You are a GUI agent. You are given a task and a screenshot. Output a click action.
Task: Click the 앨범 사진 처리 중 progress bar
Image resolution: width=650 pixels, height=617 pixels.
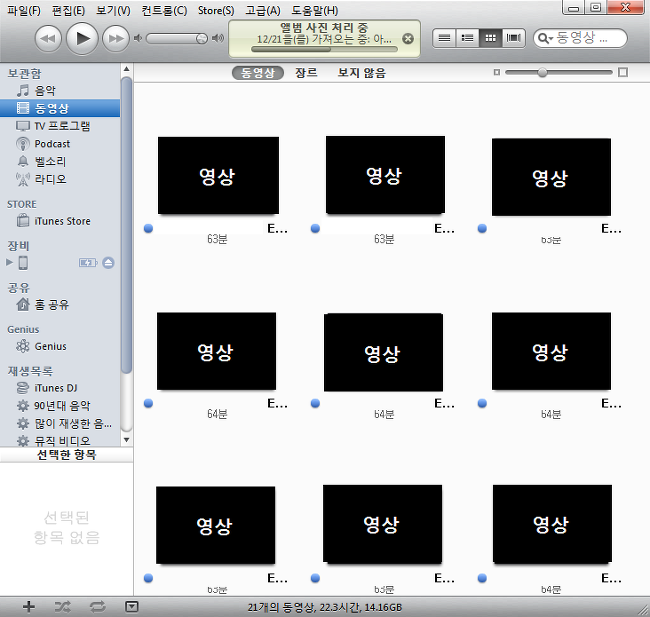(x=324, y=49)
